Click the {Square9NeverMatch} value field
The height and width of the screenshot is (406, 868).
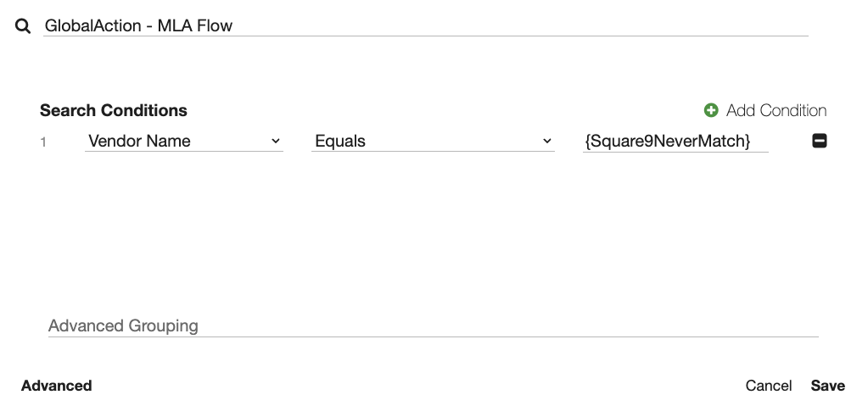[x=675, y=142]
